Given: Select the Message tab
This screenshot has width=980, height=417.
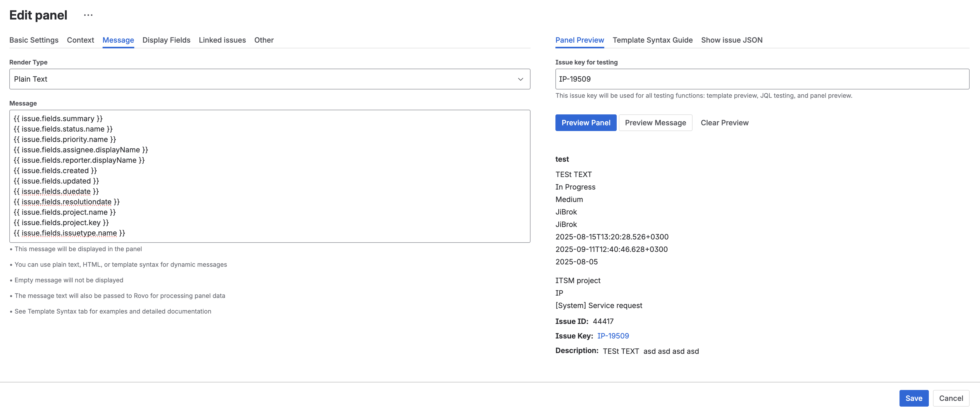Looking at the screenshot, I should (x=118, y=40).
